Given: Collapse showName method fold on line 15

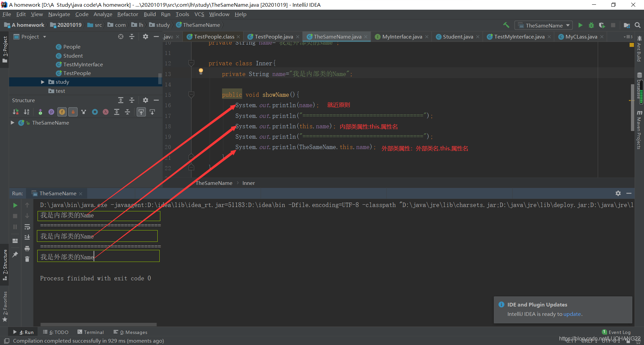Looking at the screenshot, I should tap(191, 94).
